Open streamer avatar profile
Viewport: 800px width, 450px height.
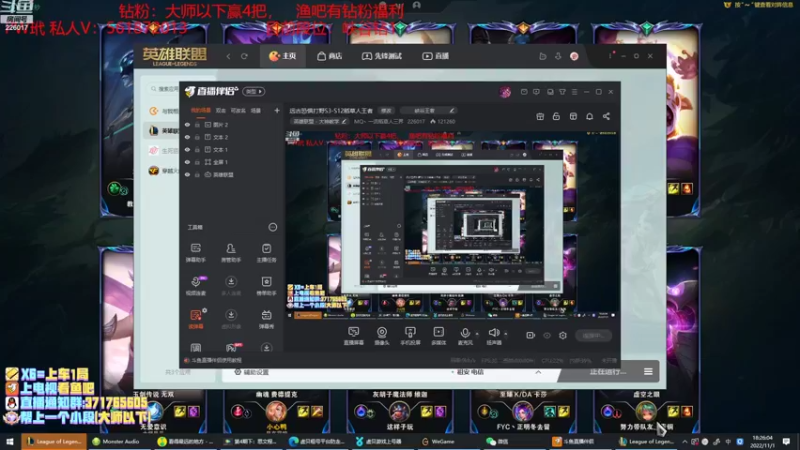pos(505,92)
